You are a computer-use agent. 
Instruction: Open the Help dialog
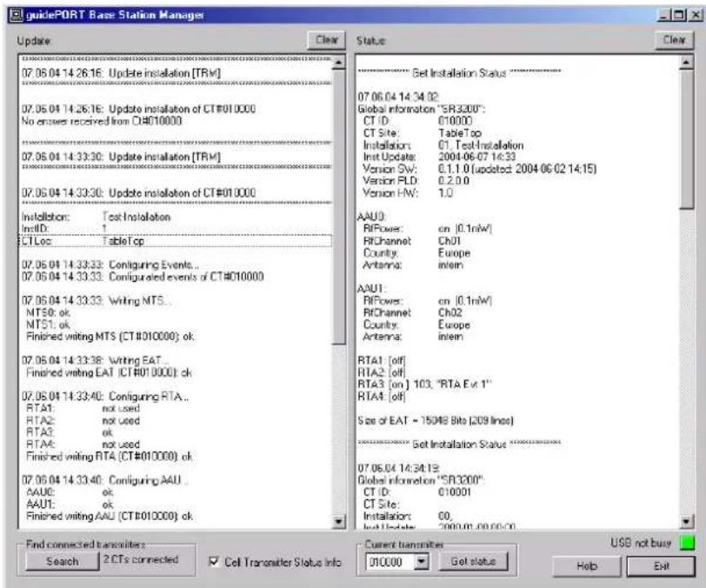pyautogui.click(x=587, y=566)
